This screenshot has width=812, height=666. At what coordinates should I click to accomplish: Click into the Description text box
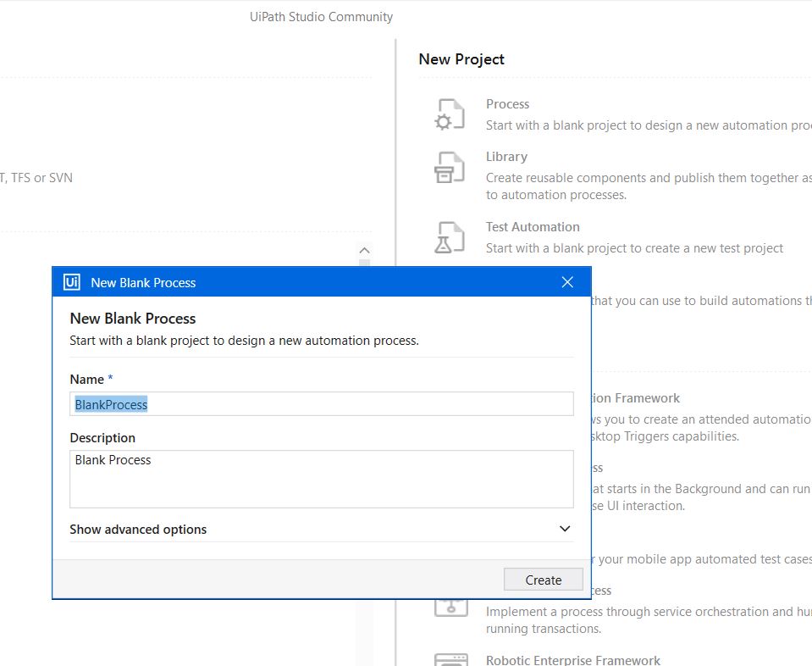[x=321, y=479]
